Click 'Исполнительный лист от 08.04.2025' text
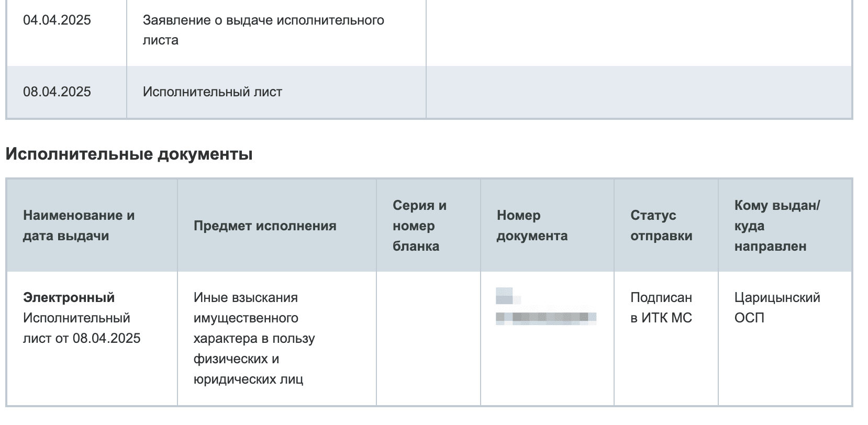The height and width of the screenshot is (425, 868). pyautogui.click(x=81, y=328)
